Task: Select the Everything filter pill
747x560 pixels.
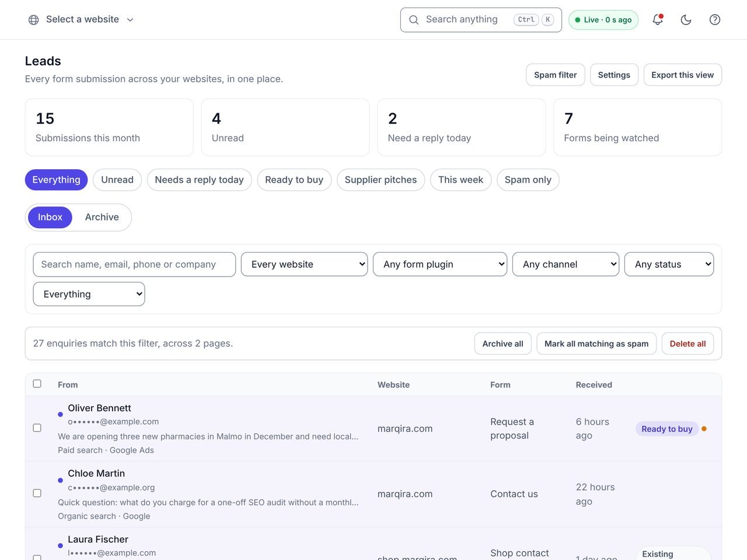Action: point(56,180)
